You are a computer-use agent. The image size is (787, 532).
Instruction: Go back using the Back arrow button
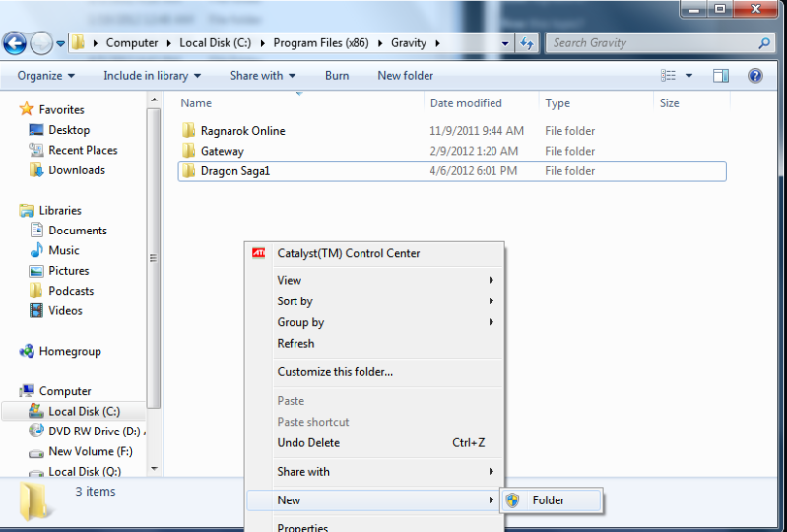tap(15, 43)
